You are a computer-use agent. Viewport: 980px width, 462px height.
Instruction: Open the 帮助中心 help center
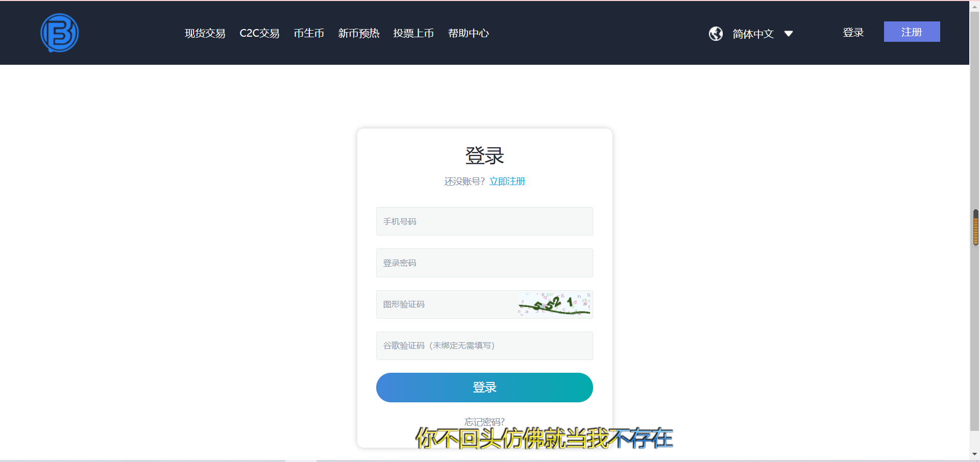click(468, 33)
